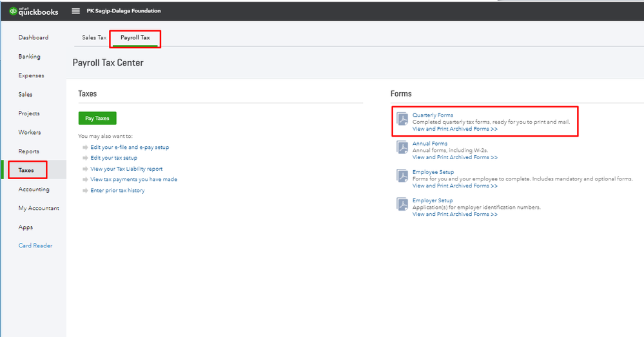Open Dashboard in the sidebar

[34, 37]
